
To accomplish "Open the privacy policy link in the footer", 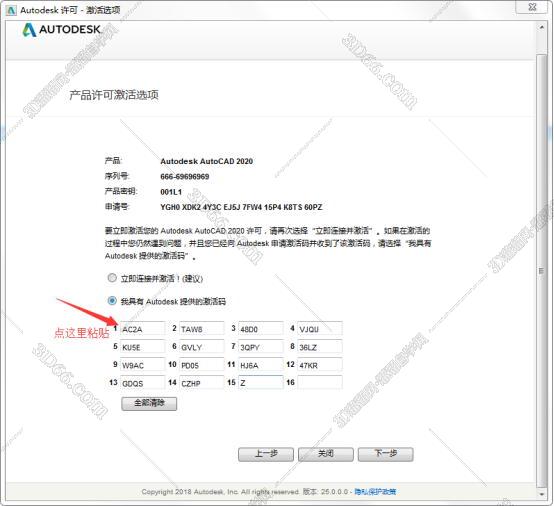I will pyautogui.click(x=375, y=492).
